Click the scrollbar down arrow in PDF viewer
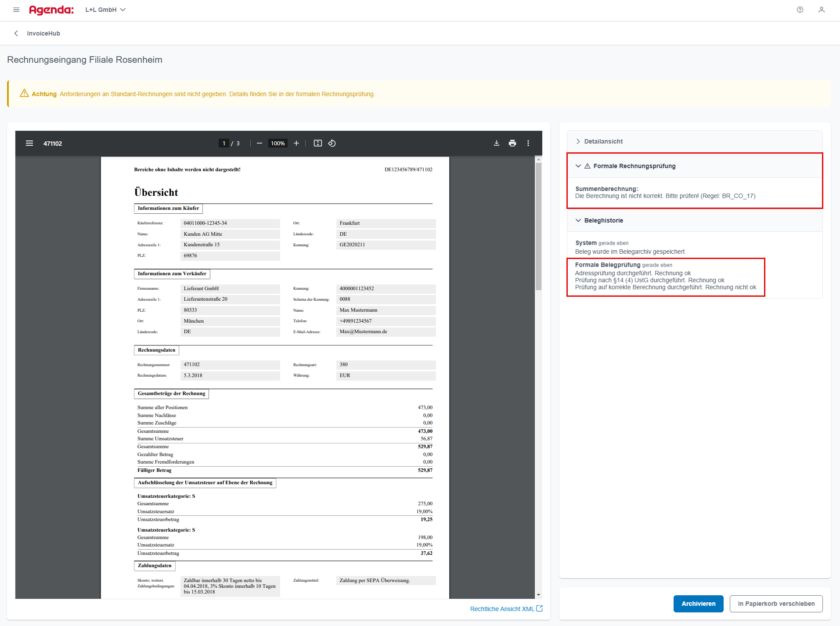Image resolution: width=840 pixels, height=626 pixels. click(538, 595)
